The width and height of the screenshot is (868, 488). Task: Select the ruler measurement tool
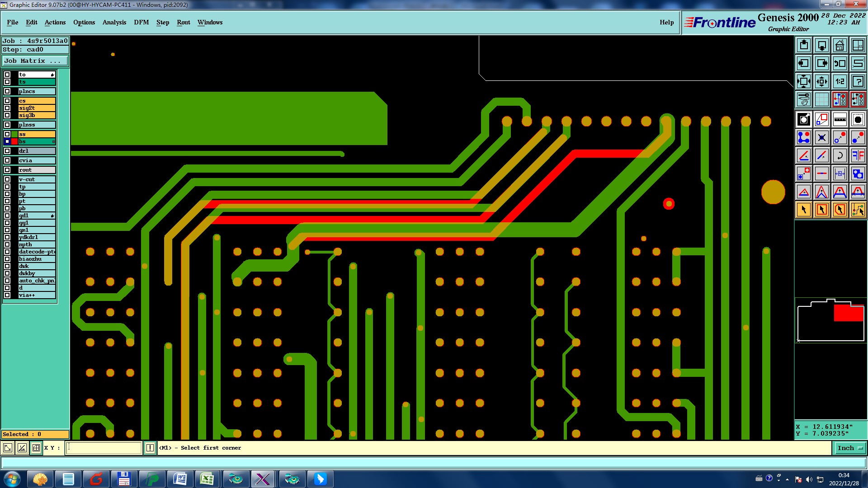840,119
